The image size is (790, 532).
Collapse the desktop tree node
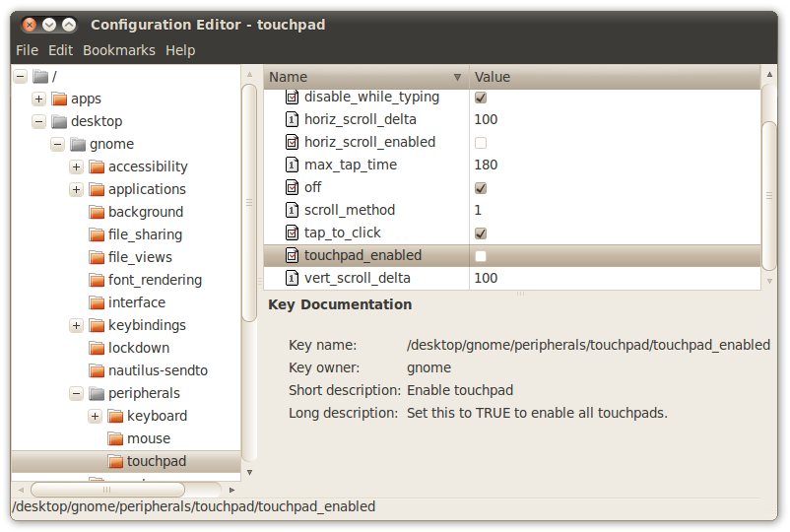pyautogui.click(x=38, y=121)
